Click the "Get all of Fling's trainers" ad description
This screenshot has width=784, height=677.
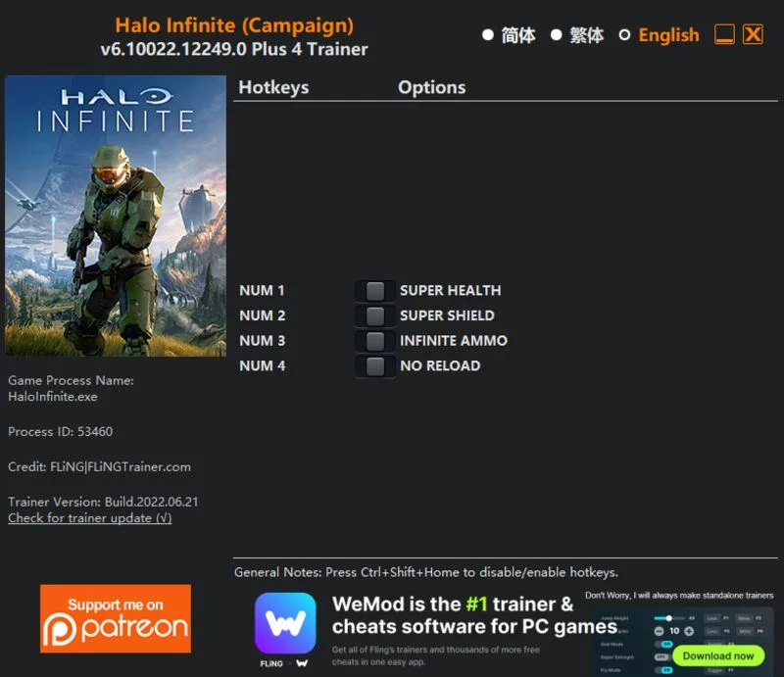coord(436,656)
